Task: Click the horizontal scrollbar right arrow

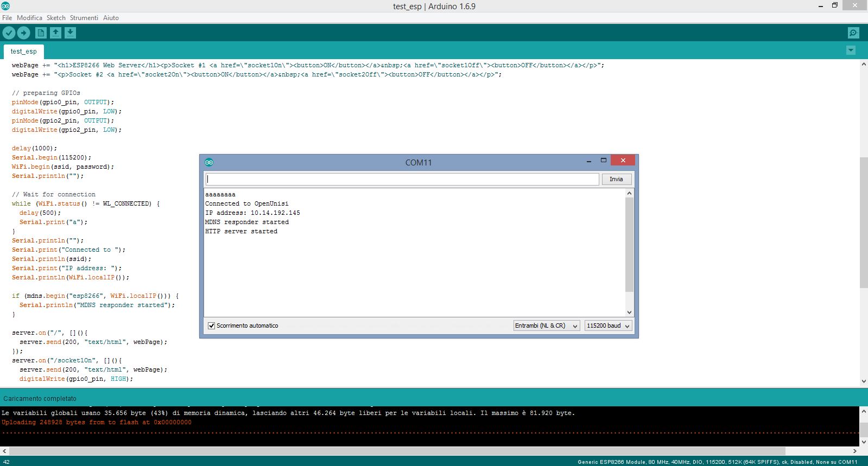Action: point(855,451)
